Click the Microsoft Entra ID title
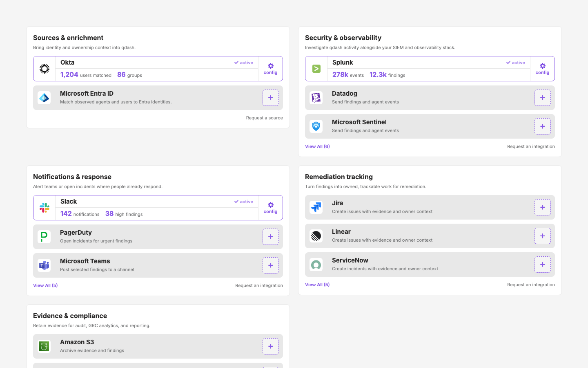Image resolution: width=588 pixels, height=368 pixels. (x=87, y=94)
